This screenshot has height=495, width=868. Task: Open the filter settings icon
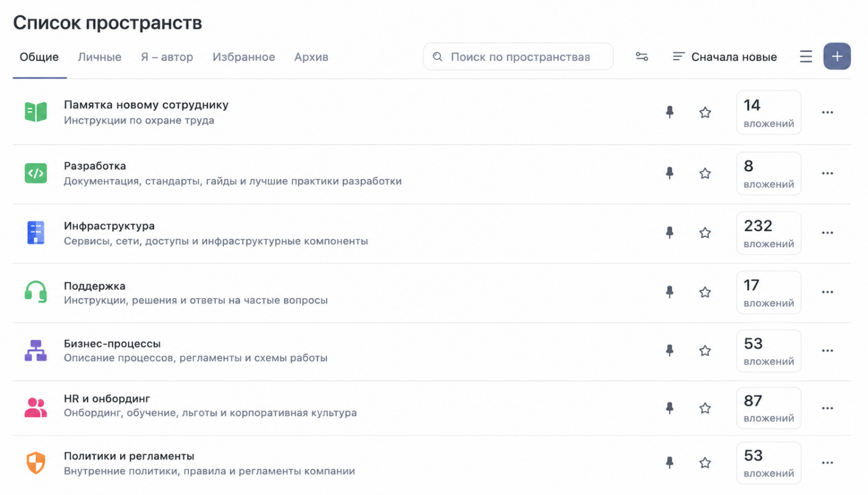(x=642, y=57)
